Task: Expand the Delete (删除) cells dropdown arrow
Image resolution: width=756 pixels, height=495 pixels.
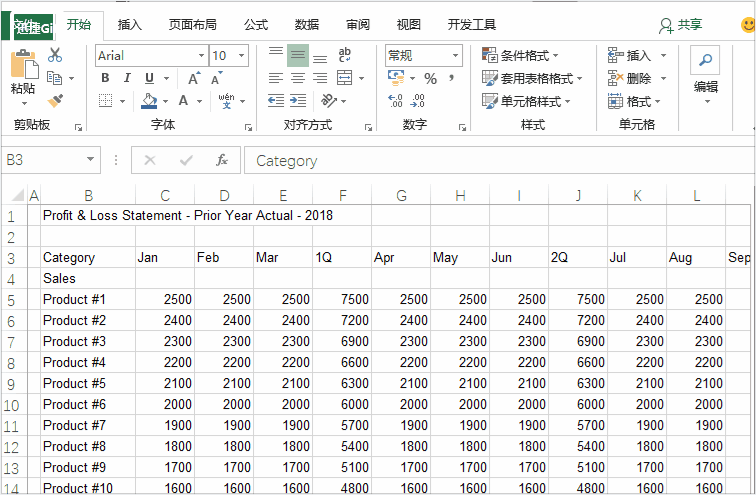Action: [663, 78]
